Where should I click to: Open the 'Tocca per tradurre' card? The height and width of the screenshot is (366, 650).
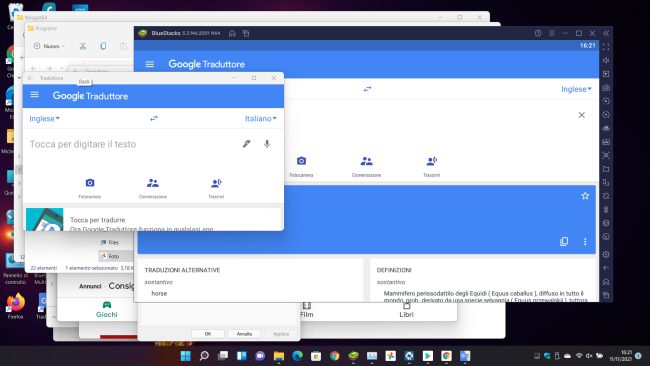[154, 219]
